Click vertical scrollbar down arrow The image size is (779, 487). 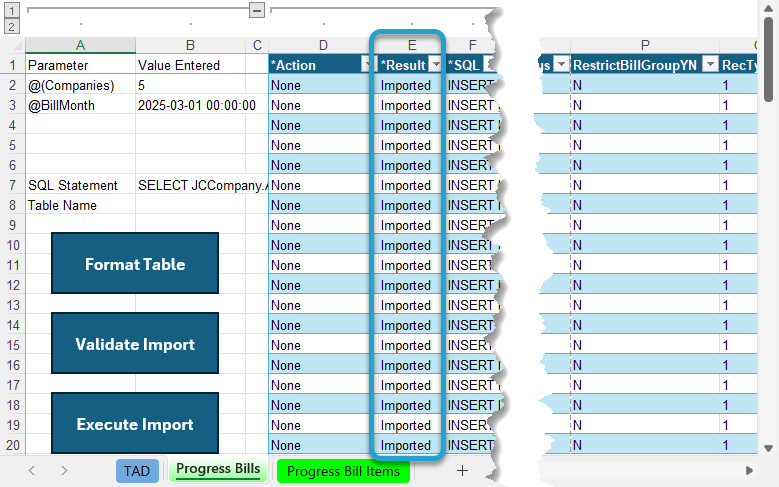coord(768,448)
